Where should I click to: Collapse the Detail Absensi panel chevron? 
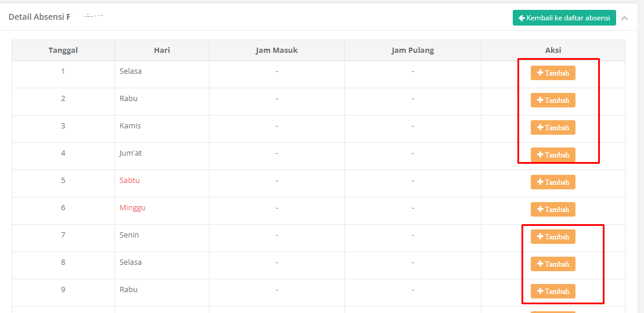tap(625, 19)
